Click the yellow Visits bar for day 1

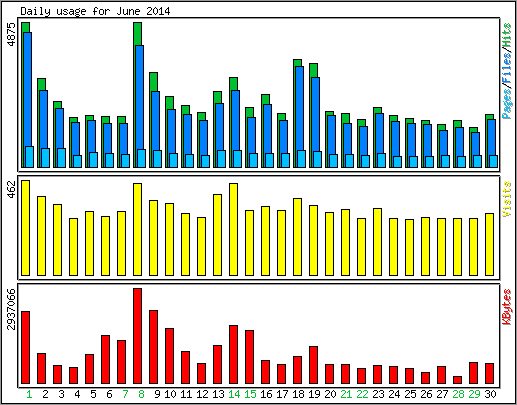[25, 228]
